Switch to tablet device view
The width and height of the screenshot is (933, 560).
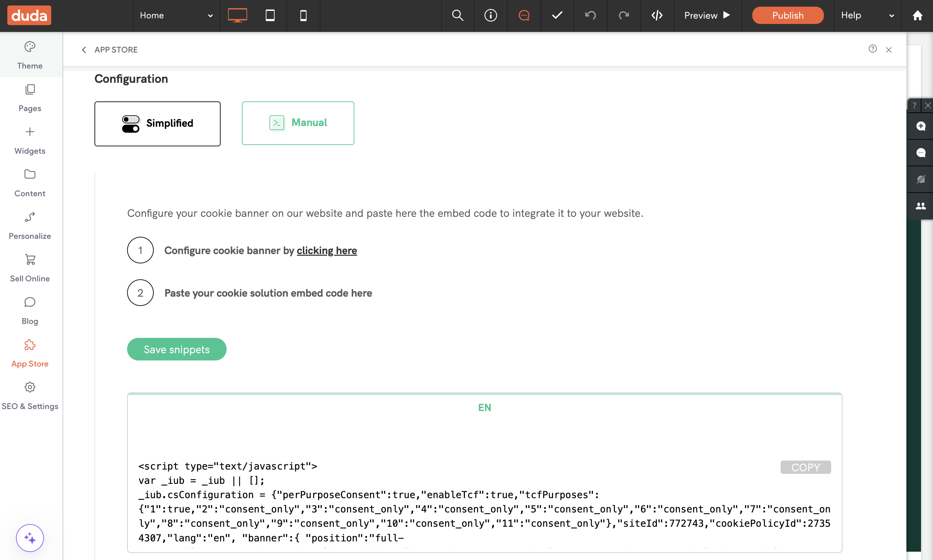(x=270, y=16)
